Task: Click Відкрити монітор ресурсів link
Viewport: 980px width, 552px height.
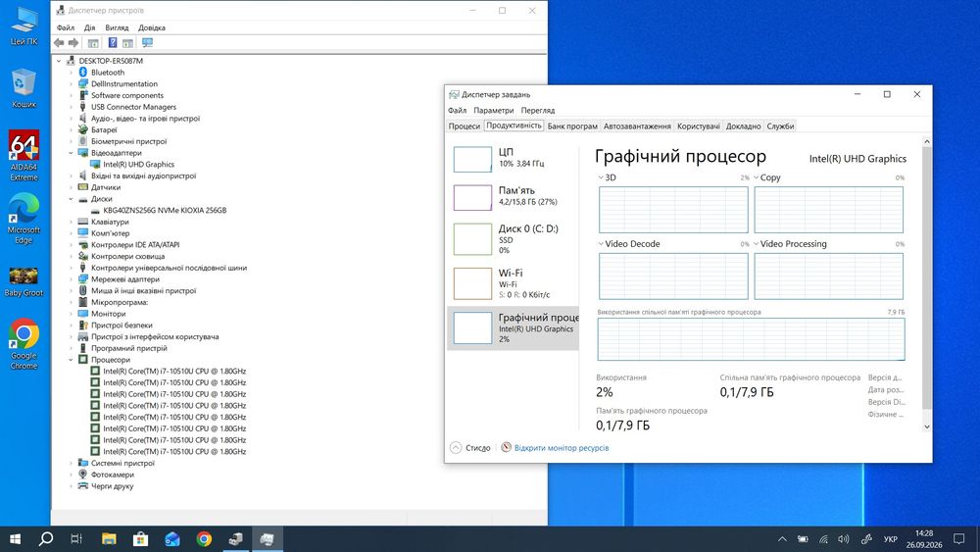Action: [562, 448]
